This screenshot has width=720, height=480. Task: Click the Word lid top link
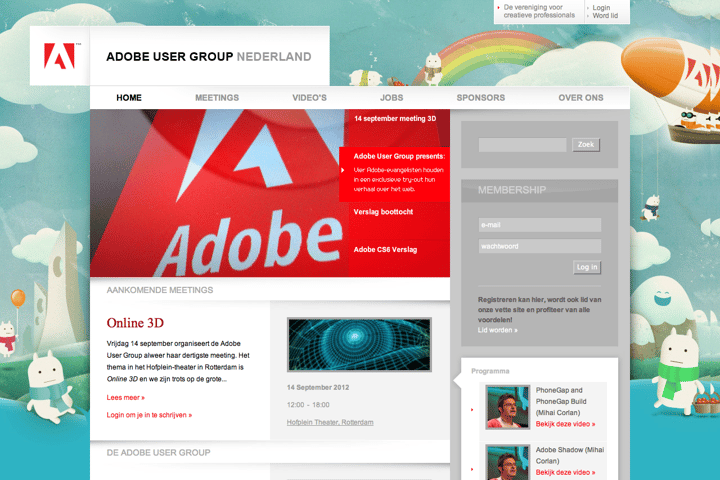(x=605, y=16)
